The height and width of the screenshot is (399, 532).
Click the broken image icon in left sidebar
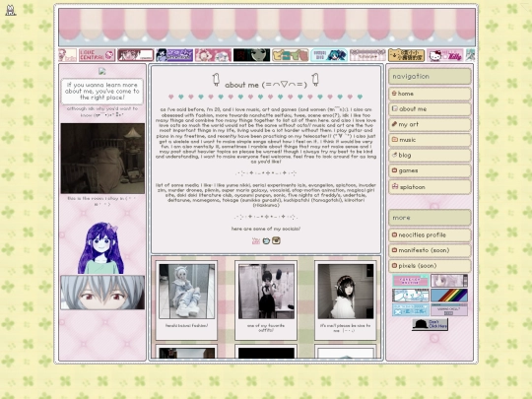point(102,71)
